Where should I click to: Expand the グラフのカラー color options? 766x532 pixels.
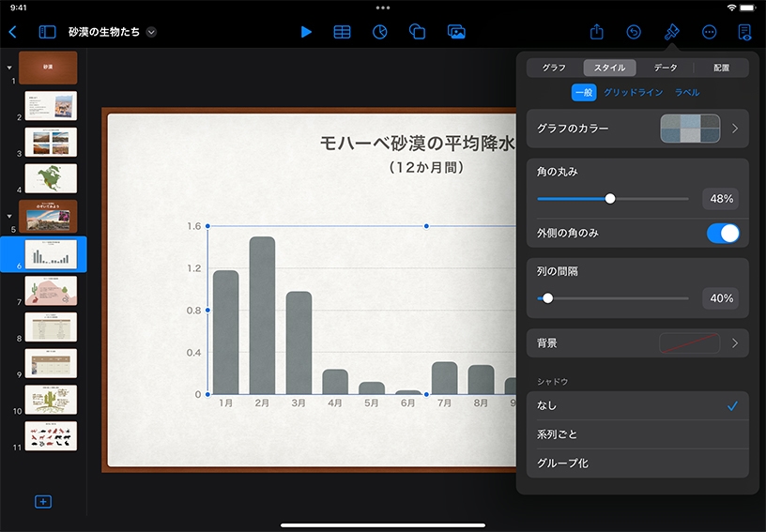click(734, 129)
